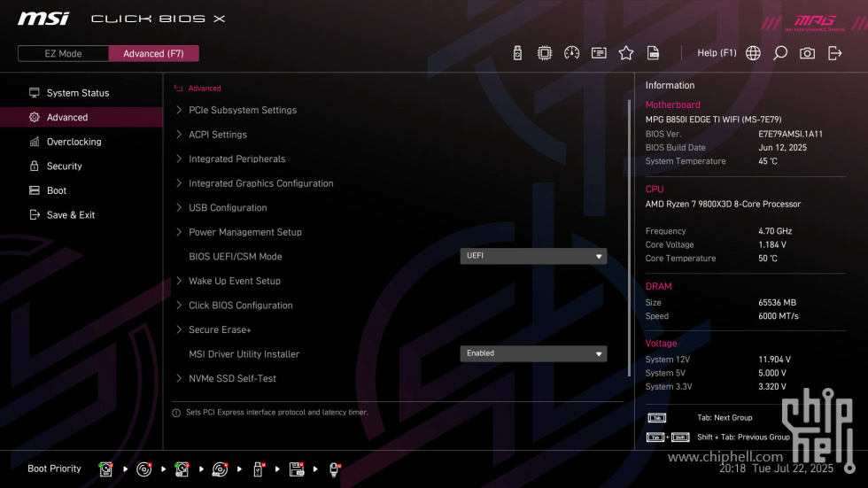The height and width of the screenshot is (488, 868).
Task: Click the 'AMD Ryzen 7 9800X3D 8-Core Processor' text
Action: [x=723, y=205]
